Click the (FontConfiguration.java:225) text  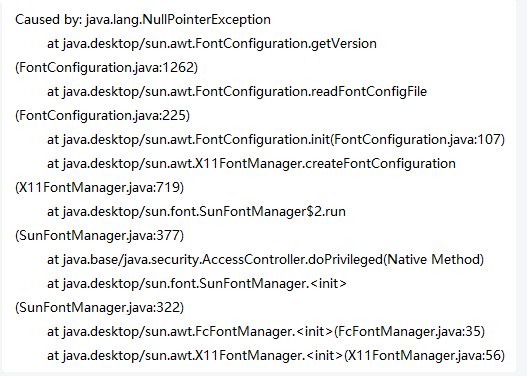pyautogui.click(x=103, y=116)
